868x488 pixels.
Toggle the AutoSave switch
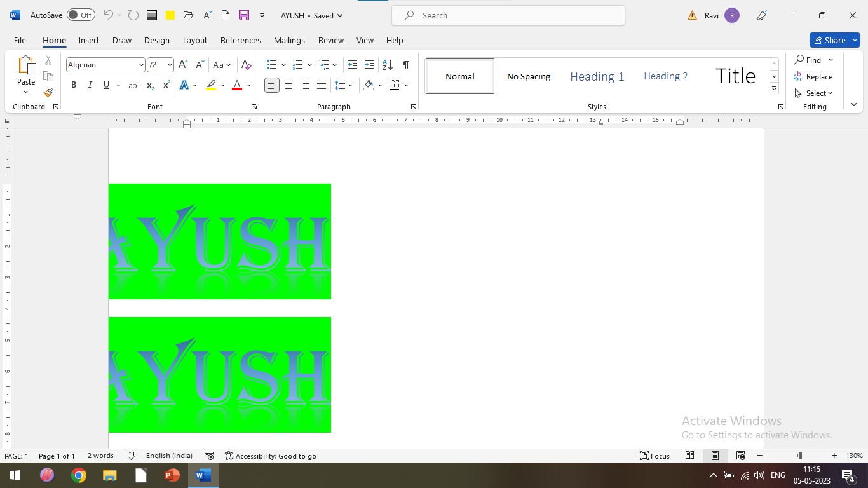click(x=81, y=15)
